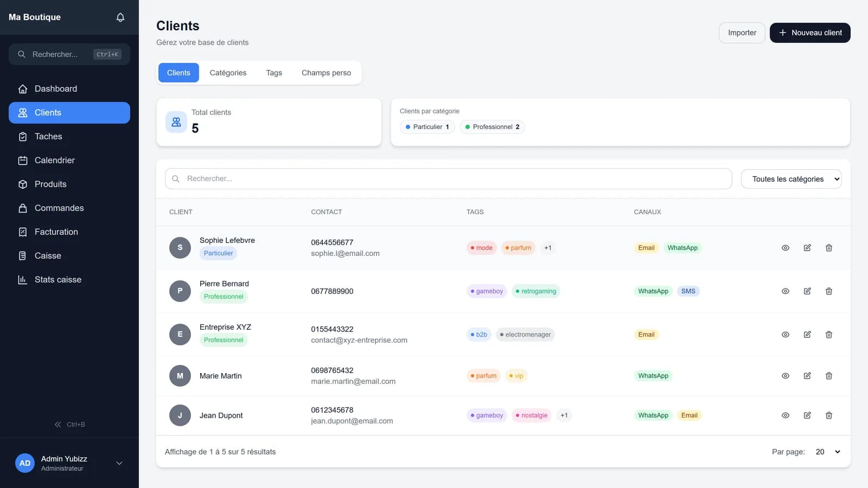Create a Nouveau client
Viewport: 868px width, 488px height.
pos(810,33)
